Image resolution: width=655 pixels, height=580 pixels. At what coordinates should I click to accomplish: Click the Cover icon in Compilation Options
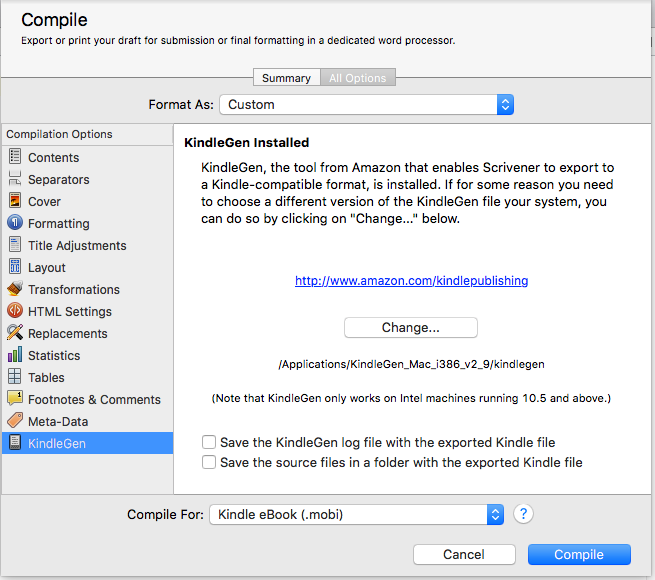[x=15, y=201]
